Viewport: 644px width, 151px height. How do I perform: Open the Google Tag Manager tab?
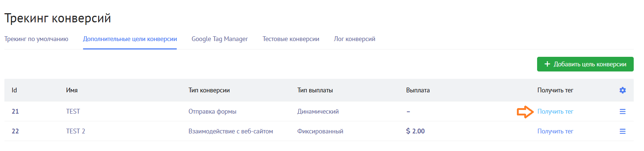click(x=220, y=39)
